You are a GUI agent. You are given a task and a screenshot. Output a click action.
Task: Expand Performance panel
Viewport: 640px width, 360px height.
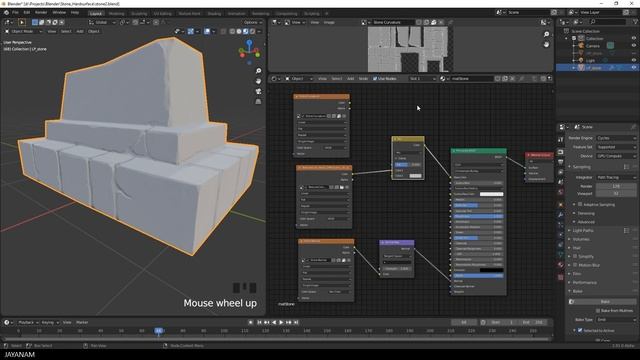point(585,282)
